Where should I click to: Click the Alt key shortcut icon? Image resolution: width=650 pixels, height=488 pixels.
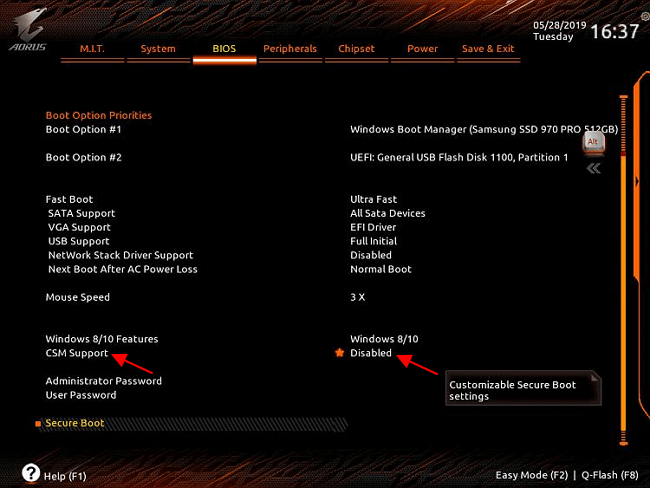tap(593, 142)
